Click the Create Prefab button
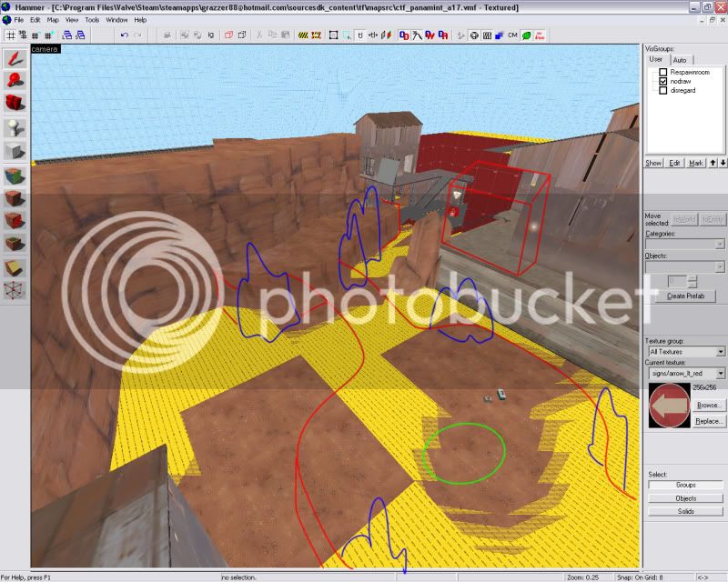The width and height of the screenshot is (728, 582). tap(685, 296)
